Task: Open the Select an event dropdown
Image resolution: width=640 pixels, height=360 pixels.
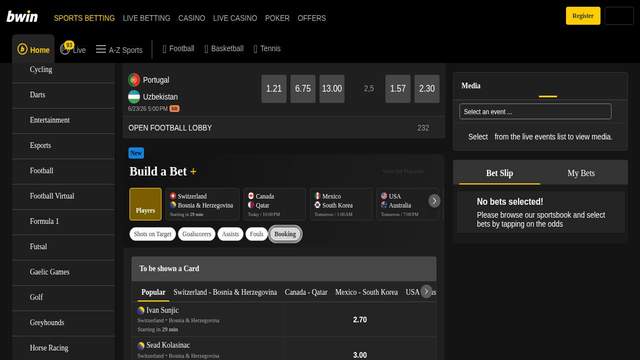Action: (x=535, y=111)
